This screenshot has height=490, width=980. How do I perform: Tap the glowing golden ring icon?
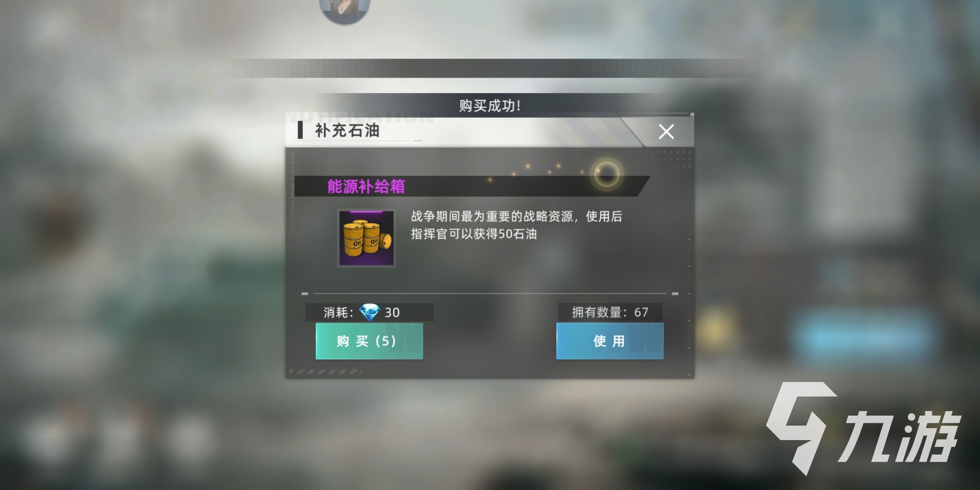coord(607,174)
